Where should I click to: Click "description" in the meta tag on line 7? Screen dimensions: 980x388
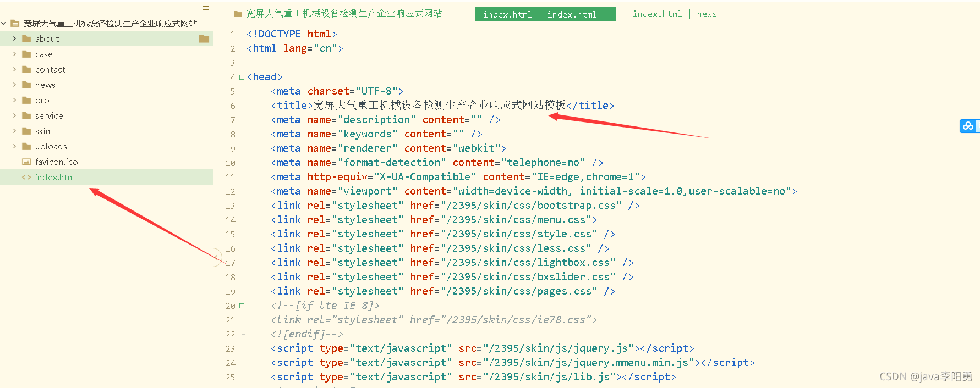[x=377, y=120]
